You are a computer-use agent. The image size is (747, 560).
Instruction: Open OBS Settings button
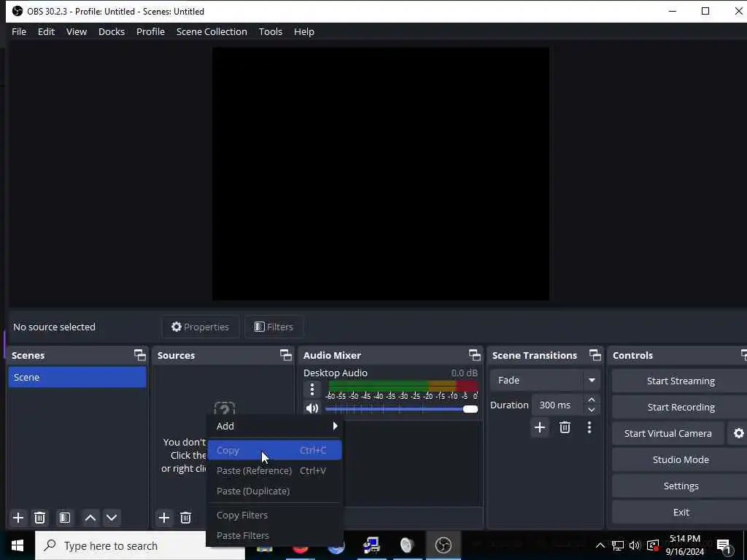click(x=681, y=486)
